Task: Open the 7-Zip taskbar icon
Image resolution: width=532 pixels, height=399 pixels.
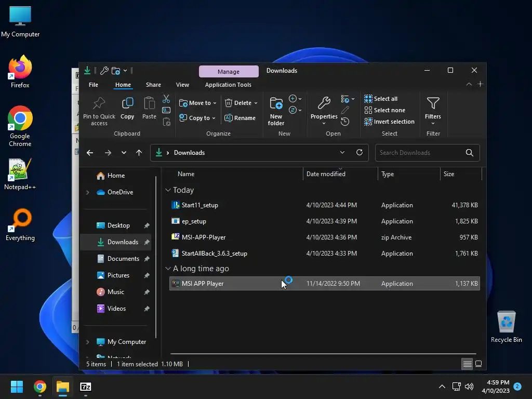Action: point(86,387)
